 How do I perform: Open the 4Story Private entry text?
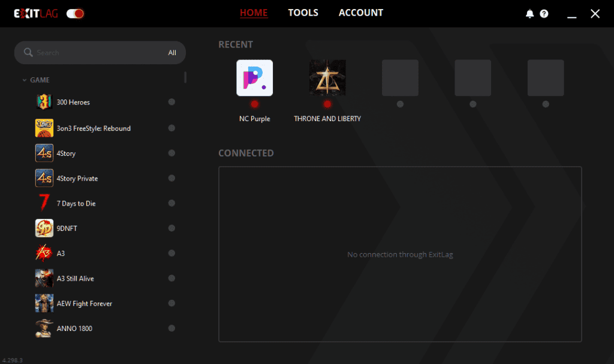(77, 179)
